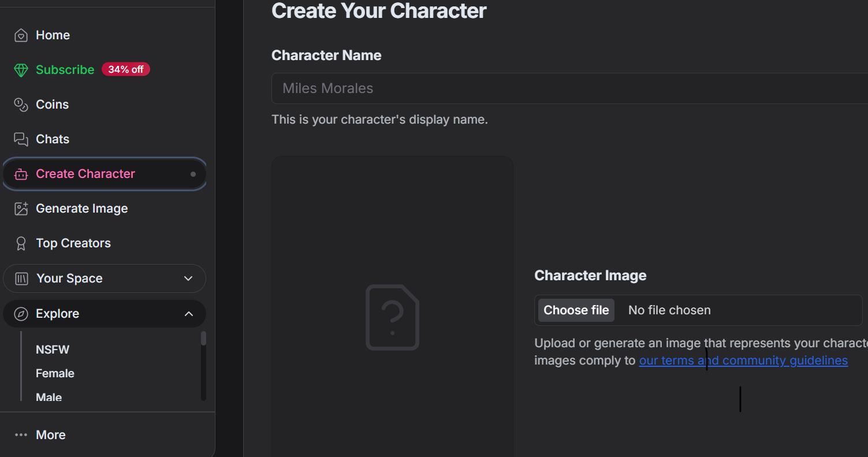Click the Choose file button
The width and height of the screenshot is (868, 457).
[x=576, y=310]
